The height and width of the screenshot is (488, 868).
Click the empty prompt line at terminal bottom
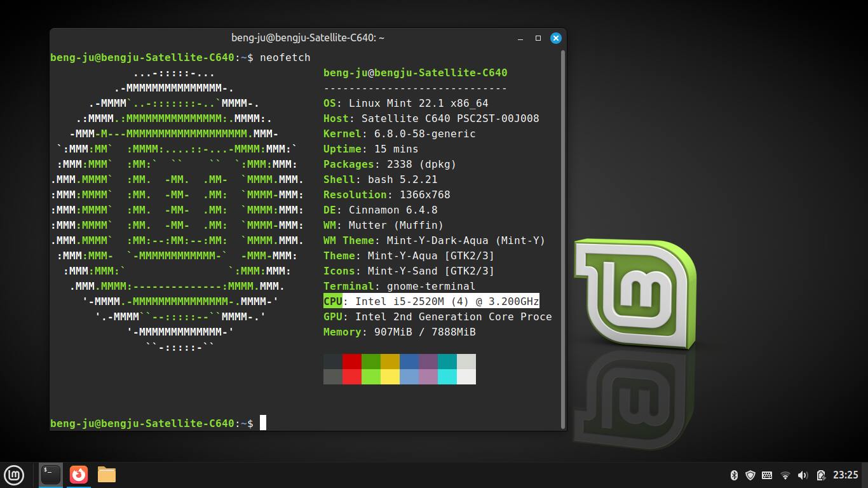pos(381,423)
